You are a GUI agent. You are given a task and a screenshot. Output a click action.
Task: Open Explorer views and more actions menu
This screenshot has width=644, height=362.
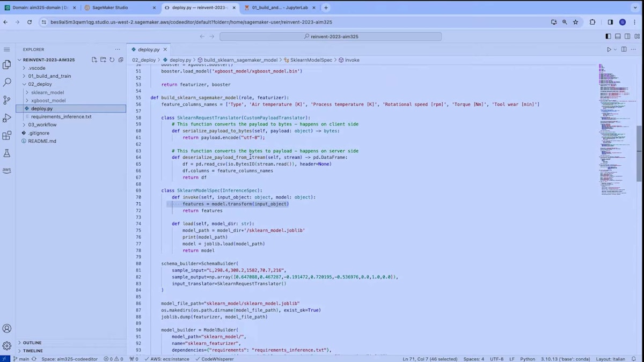(118, 49)
